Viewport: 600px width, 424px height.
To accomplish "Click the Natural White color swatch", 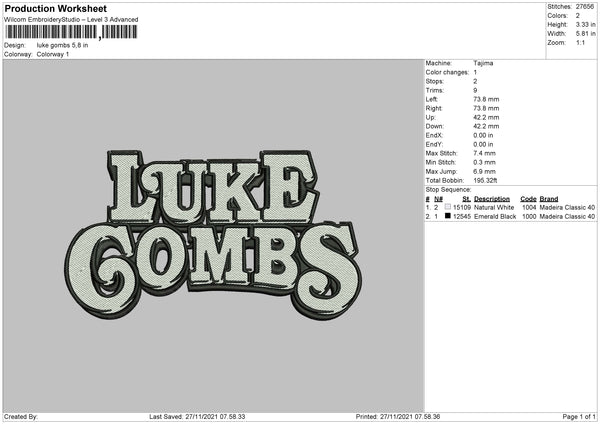I will point(448,207).
